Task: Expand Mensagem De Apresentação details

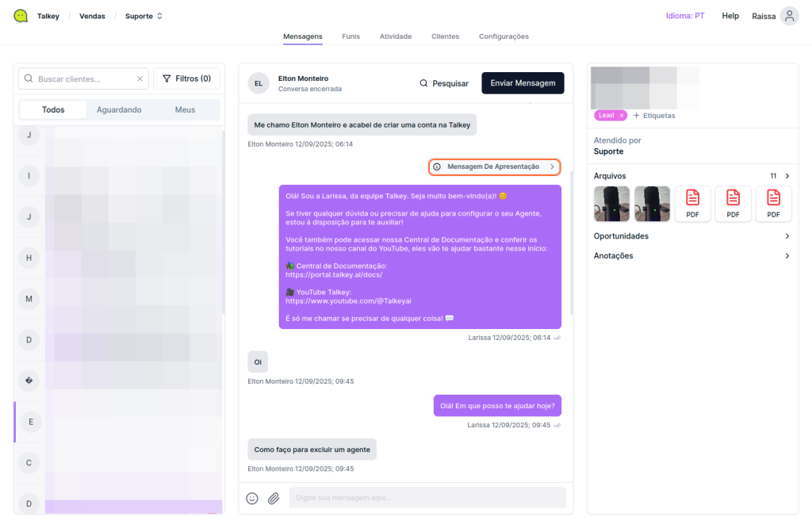Action: pos(494,167)
